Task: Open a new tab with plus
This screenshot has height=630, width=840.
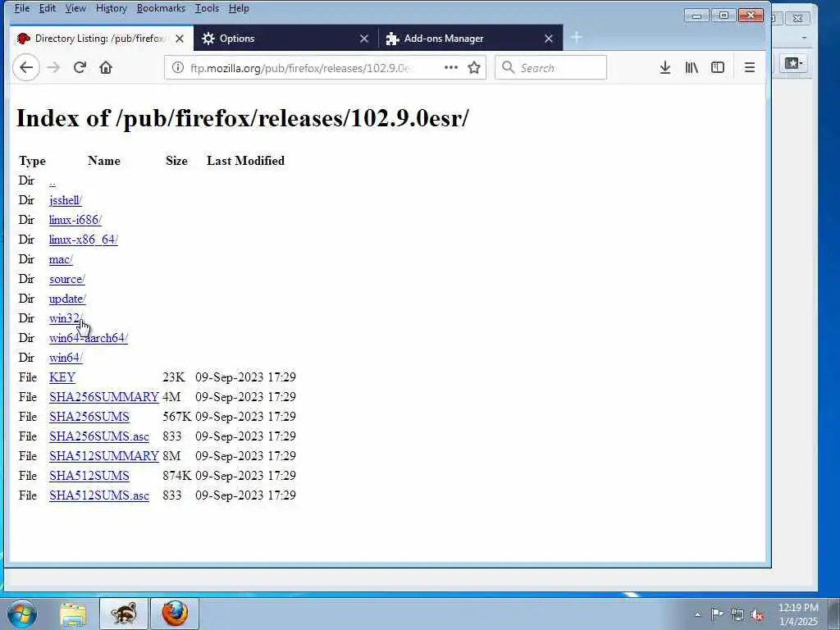Action: point(577,38)
